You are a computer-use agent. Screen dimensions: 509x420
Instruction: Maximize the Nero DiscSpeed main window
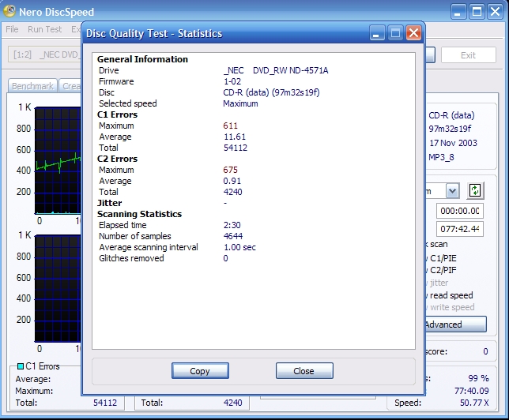click(477, 12)
